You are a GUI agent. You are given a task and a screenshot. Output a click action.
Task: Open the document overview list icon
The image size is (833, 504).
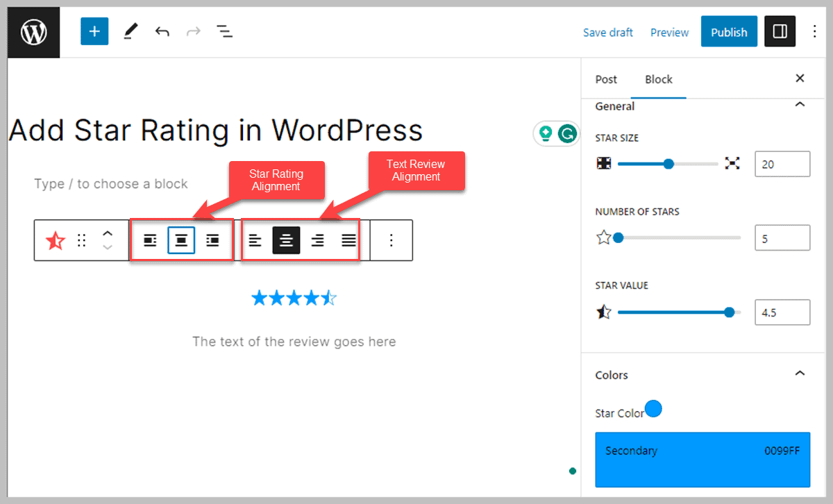224,31
